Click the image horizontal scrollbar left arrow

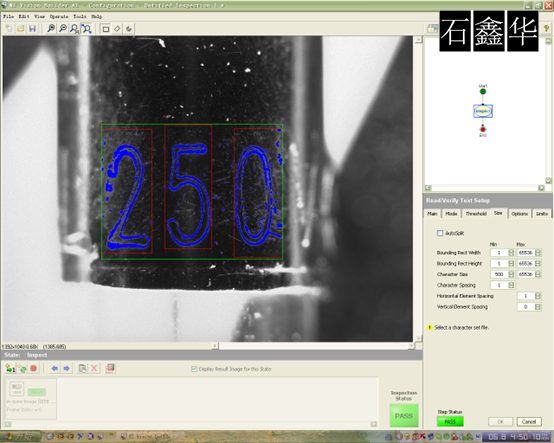coord(215,346)
